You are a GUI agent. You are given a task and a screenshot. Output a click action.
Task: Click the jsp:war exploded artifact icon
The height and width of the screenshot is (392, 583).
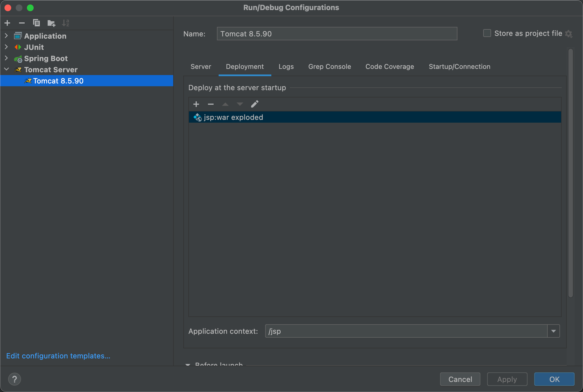[x=198, y=117]
